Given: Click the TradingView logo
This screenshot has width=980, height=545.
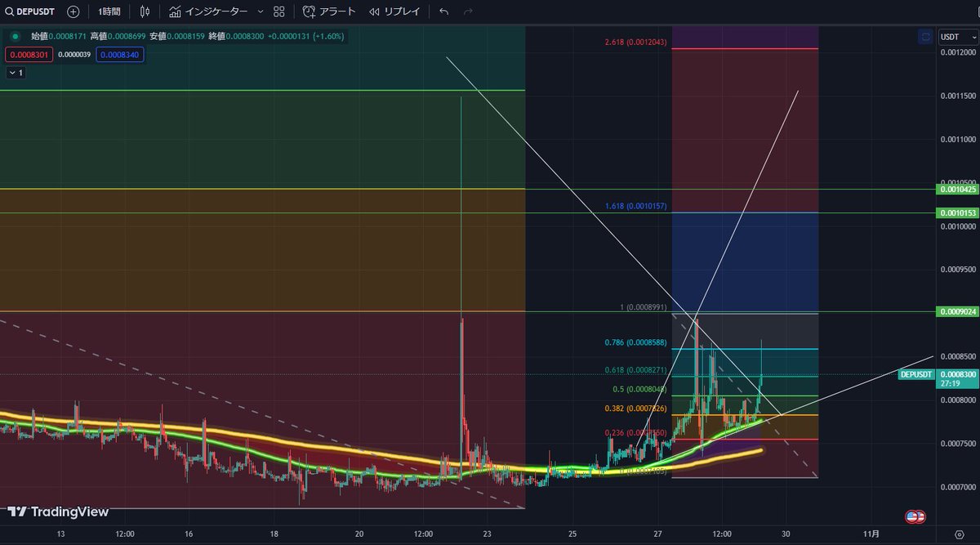Looking at the screenshot, I should click(x=58, y=511).
